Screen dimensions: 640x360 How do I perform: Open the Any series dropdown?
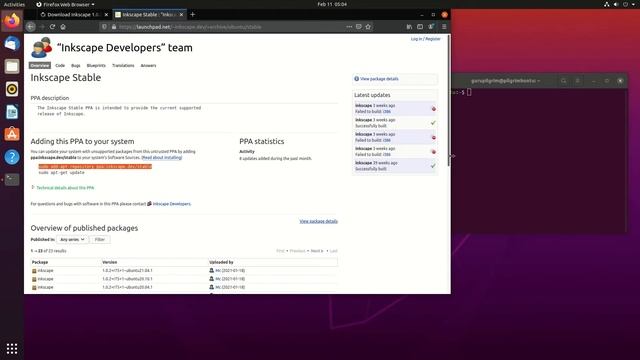point(72,240)
